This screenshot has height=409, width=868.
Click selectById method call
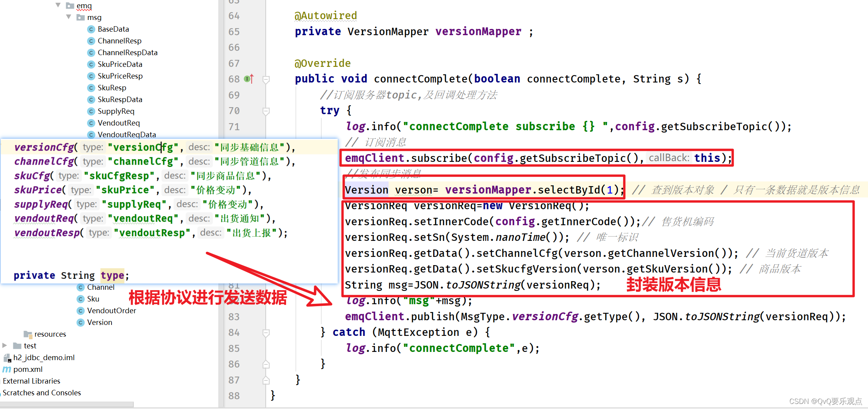569,190
